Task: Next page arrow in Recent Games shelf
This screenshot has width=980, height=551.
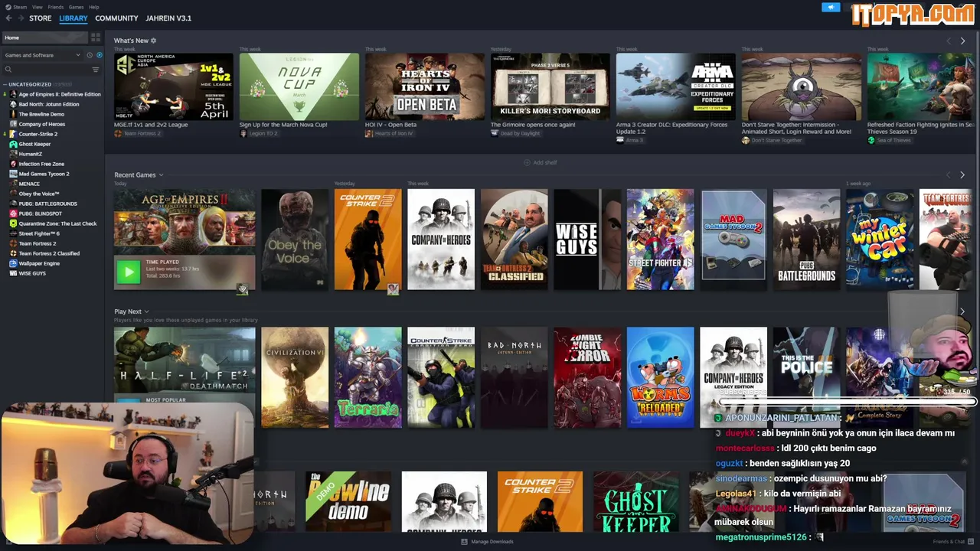Action: [962, 175]
